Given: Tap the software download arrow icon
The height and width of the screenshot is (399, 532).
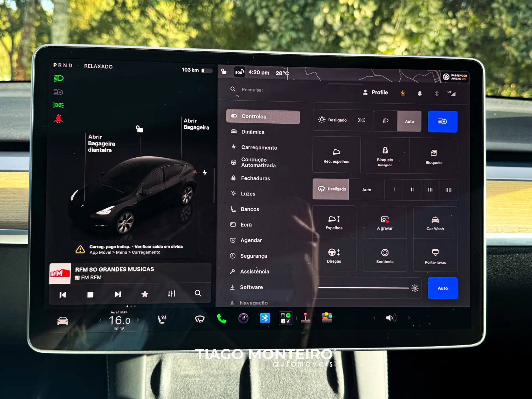Looking at the screenshot, I should [403, 93].
